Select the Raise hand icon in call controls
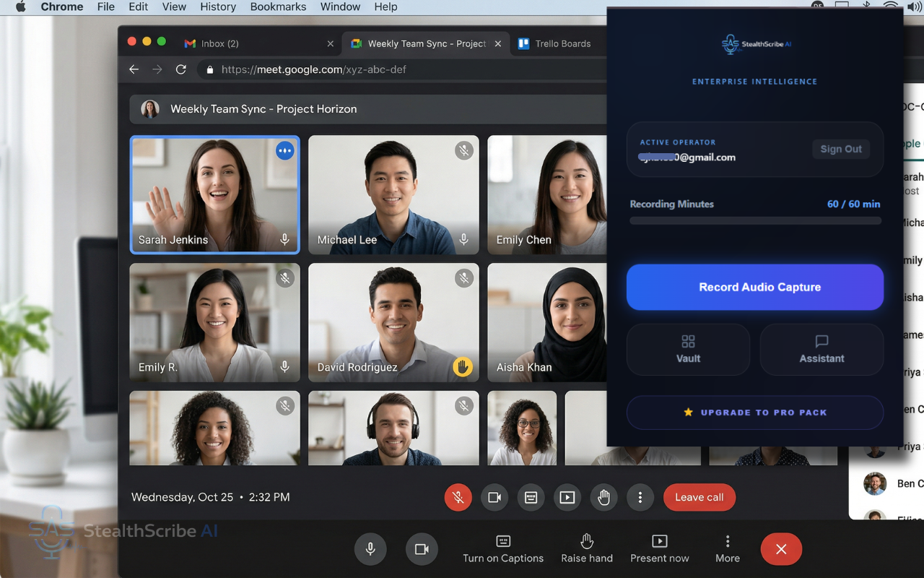This screenshot has width=924, height=578. (x=603, y=497)
